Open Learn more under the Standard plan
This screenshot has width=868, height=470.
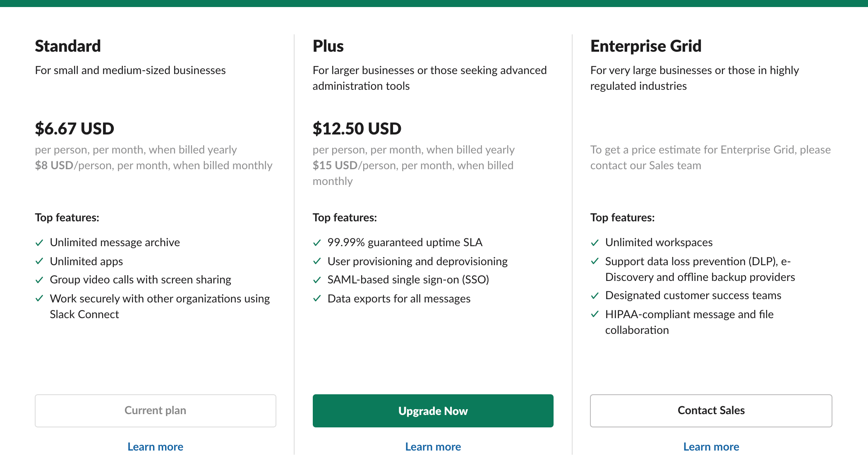click(x=155, y=446)
